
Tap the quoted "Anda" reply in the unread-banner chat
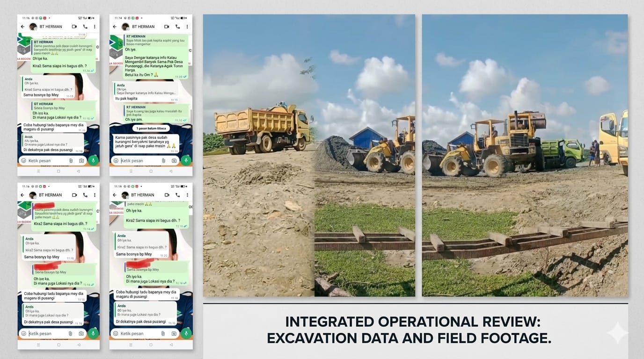tap(145, 89)
